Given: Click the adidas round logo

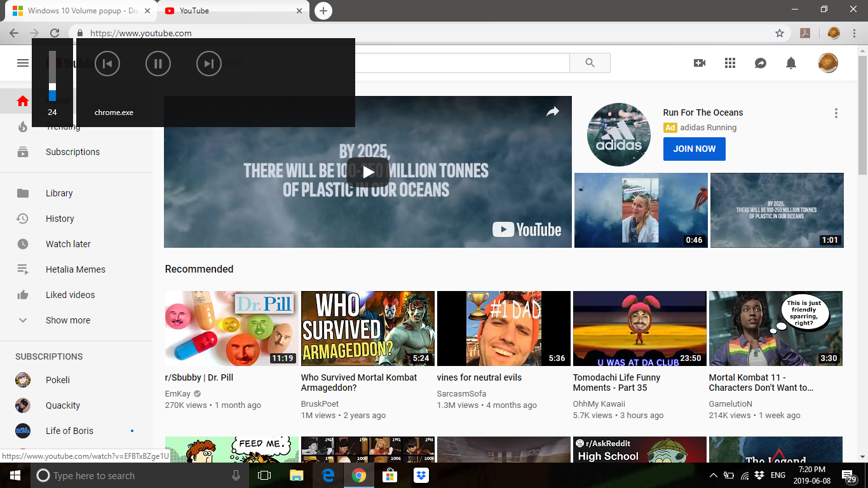Looking at the screenshot, I should [x=620, y=135].
